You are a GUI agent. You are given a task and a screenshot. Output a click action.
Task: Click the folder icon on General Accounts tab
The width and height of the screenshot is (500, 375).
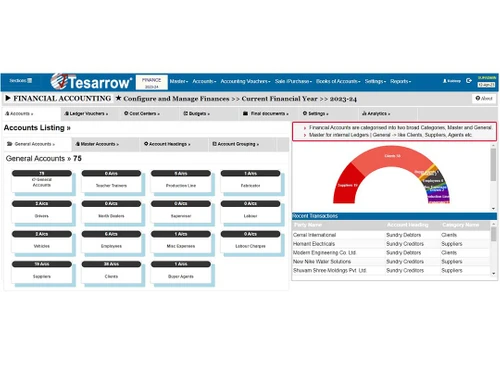point(10,144)
